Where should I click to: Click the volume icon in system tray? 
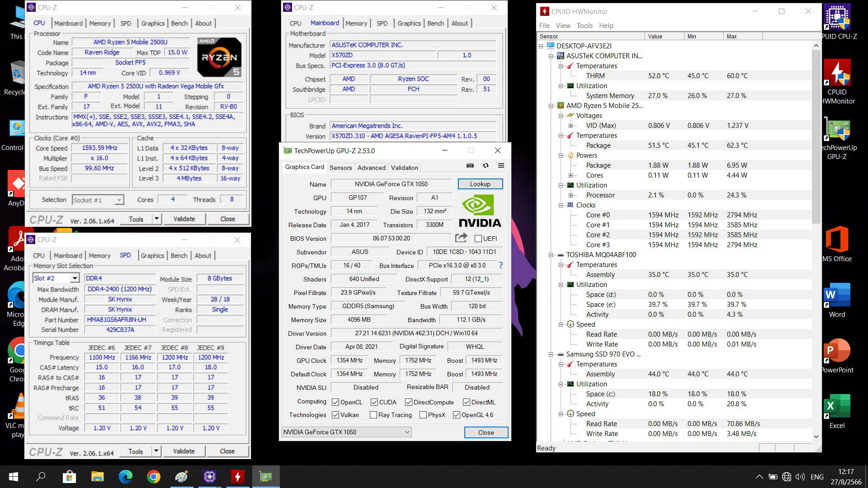800,477
